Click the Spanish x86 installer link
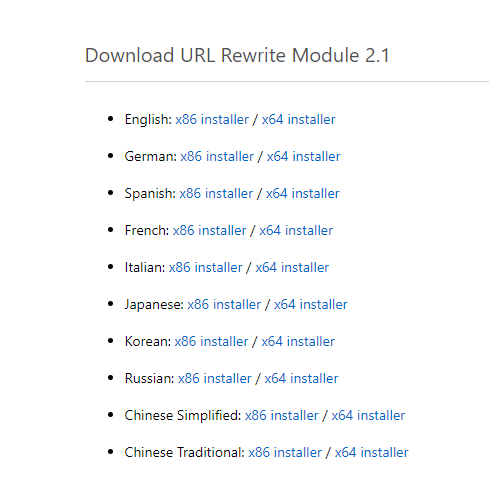489x490 pixels. [216, 193]
